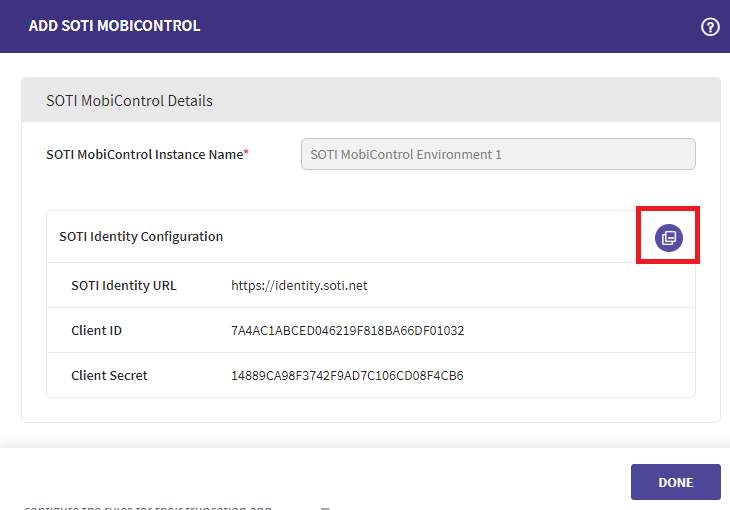Image resolution: width=730 pixels, height=510 pixels.
Task: Click the empty purple title bar area
Action: pyautogui.click(x=450, y=26)
